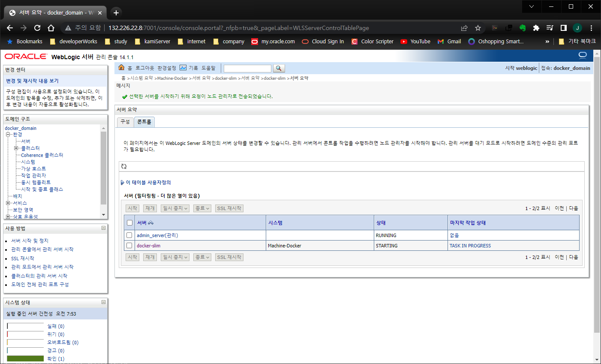Open admin_server(관리) link
This screenshot has height=364, width=601.
tap(157, 235)
